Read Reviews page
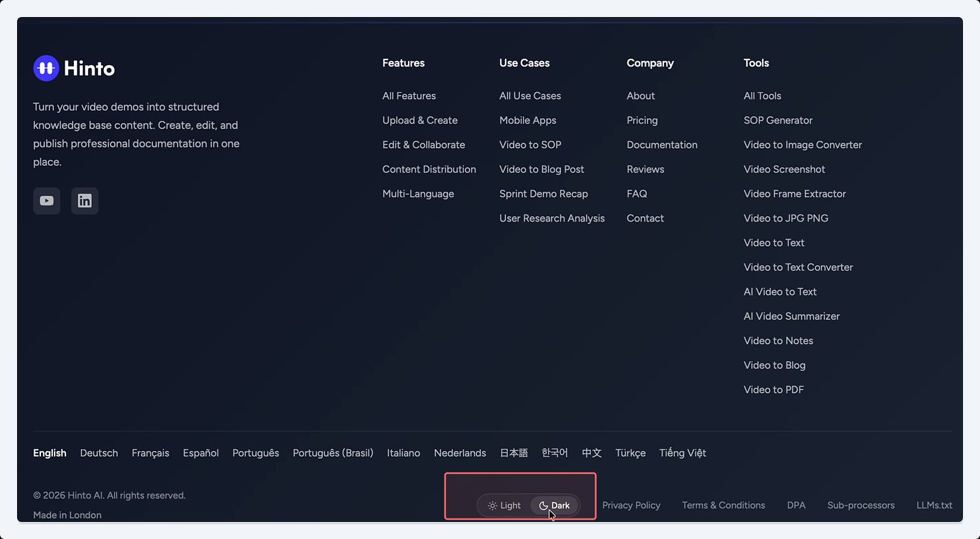Viewport: 980px width, 539px height. tap(646, 169)
